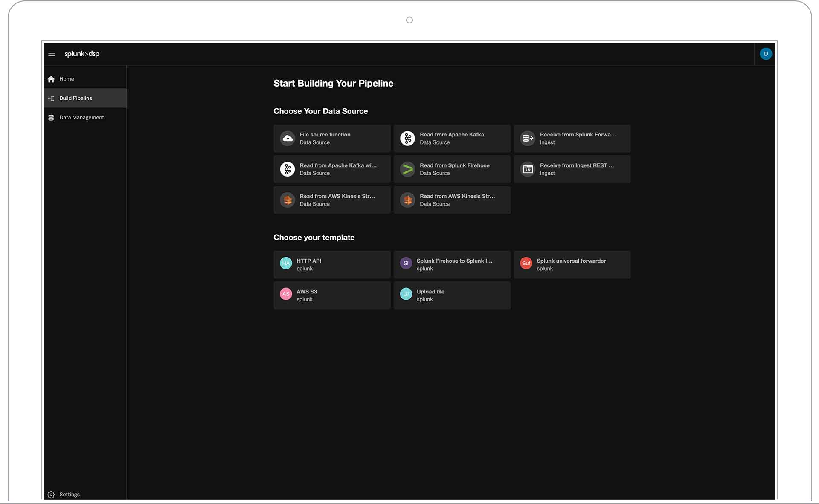The image size is (819, 504).
Task: Click the Uf badge for Upload file
Action: point(406,294)
